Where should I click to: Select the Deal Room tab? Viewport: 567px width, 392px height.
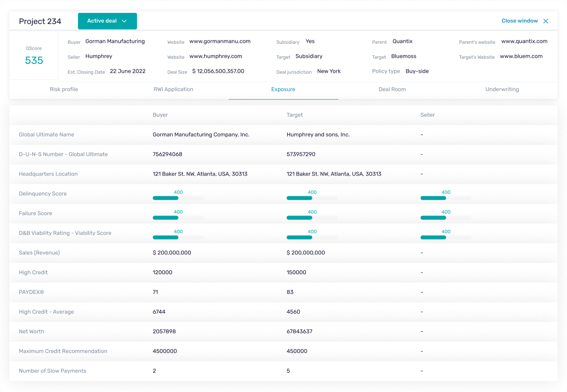(x=392, y=89)
